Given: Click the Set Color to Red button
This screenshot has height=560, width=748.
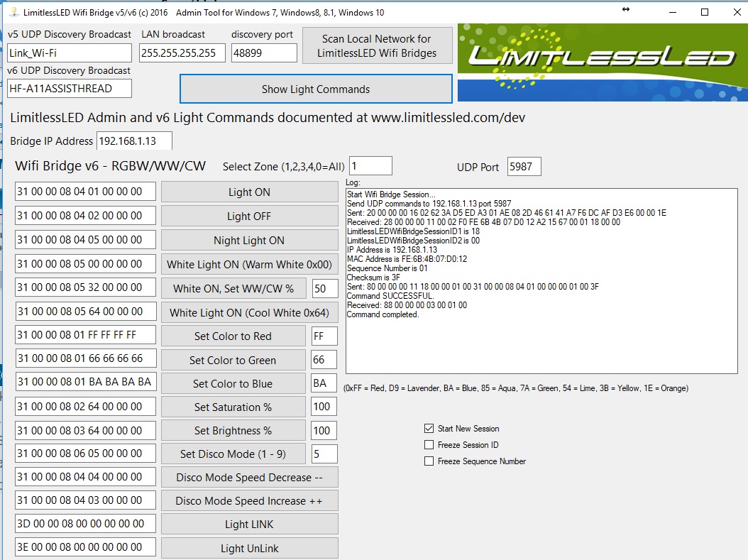Looking at the screenshot, I should (233, 336).
